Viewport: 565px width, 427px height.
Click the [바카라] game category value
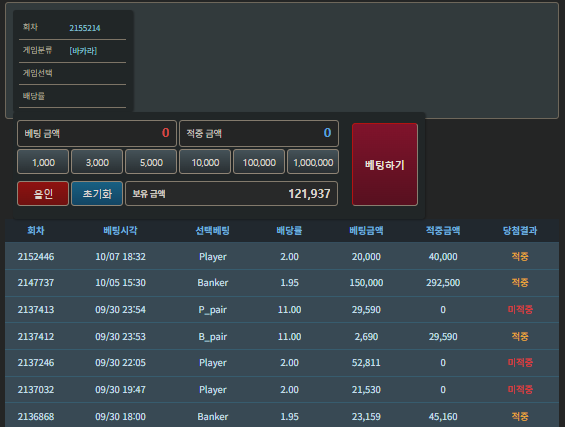(x=83, y=51)
